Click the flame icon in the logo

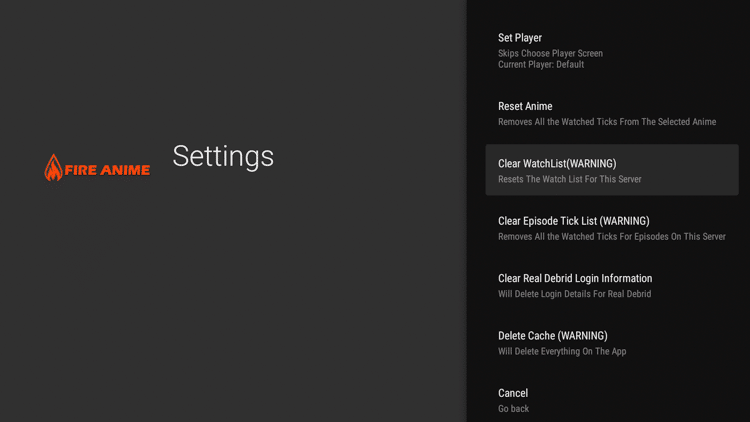click(53, 168)
